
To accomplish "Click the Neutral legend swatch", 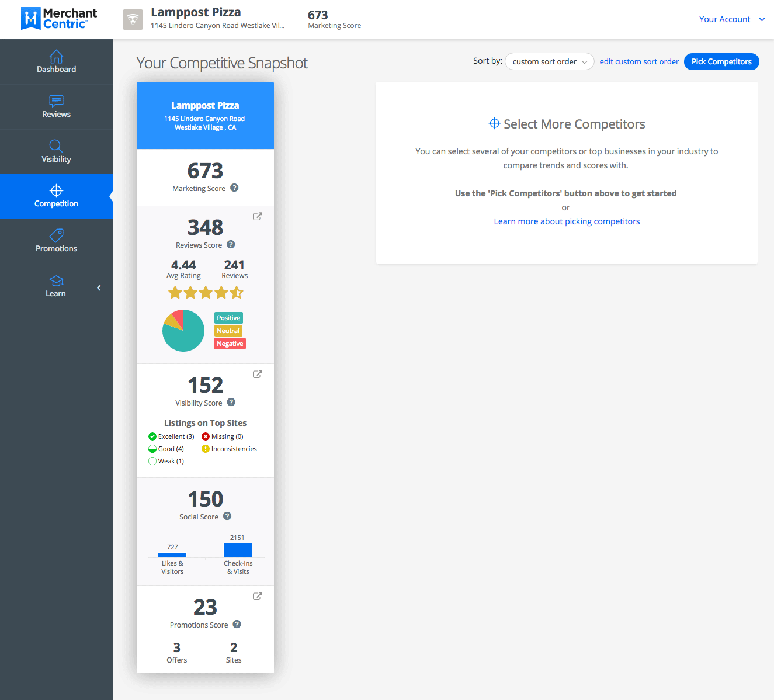I will point(228,331).
